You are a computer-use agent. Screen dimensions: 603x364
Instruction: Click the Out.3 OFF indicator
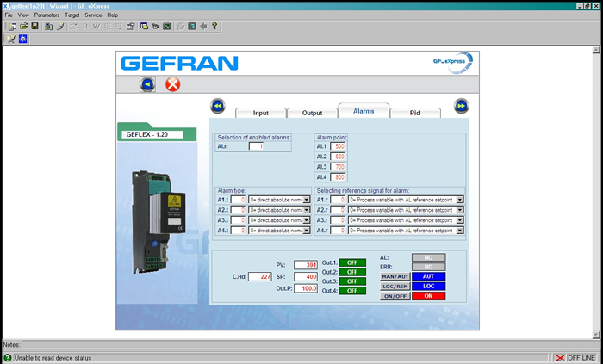point(352,281)
